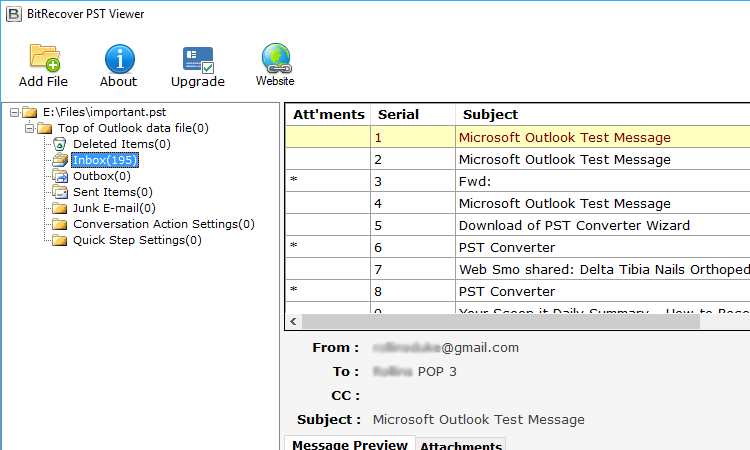Select the Outbox(0) folder
This screenshot has width=750, height=450.
click(x=101, y=176)
